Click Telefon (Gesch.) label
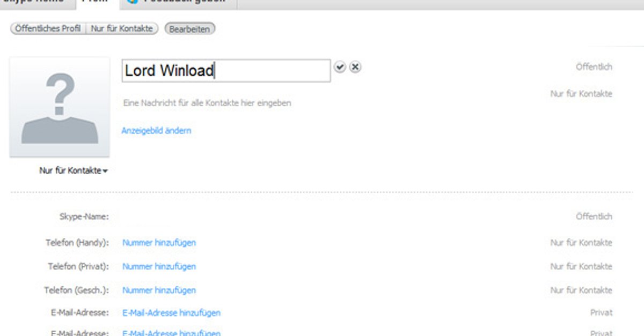644x336 pixels. click(76, 290)
